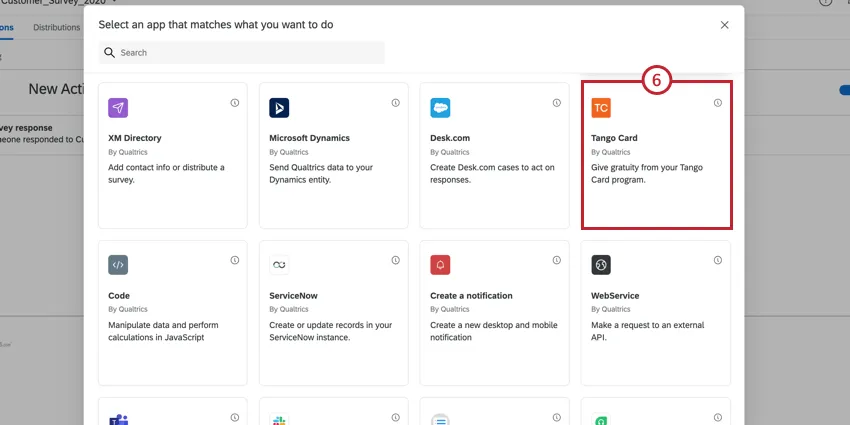Select the WebService globe icon
850x425 pixels.
tap(601, 265)
